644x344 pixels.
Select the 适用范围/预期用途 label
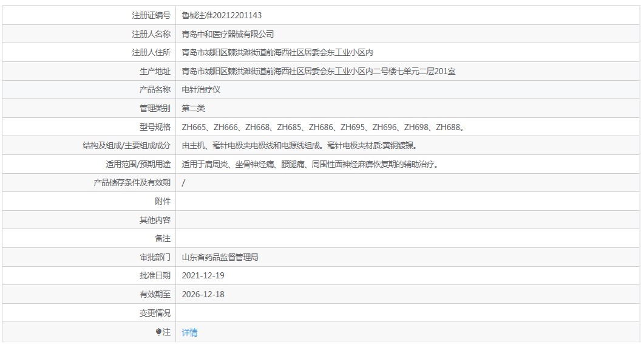[138, 164]
